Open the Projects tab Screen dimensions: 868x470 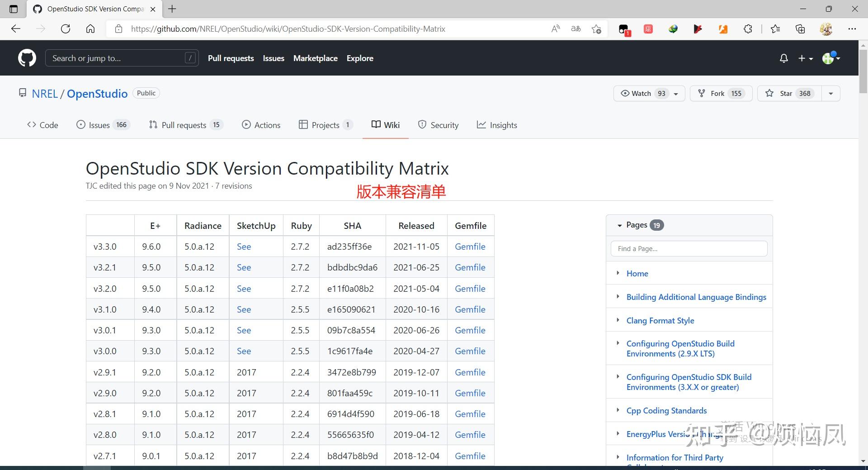(x=325, y=125)
